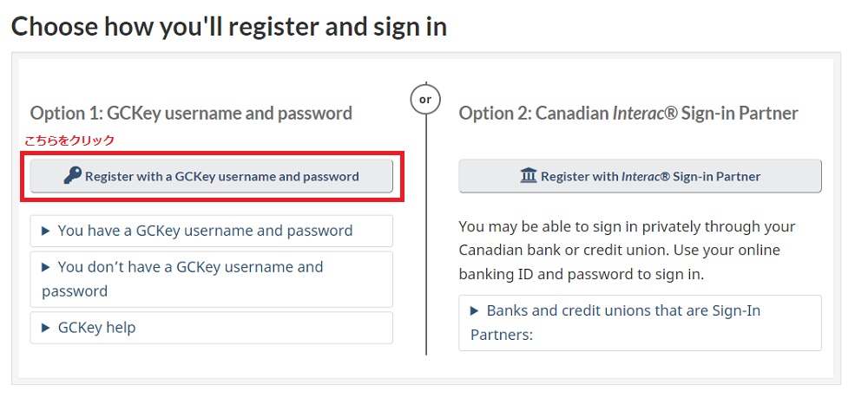Expand the 'GCKey help' section

point(212,328)
